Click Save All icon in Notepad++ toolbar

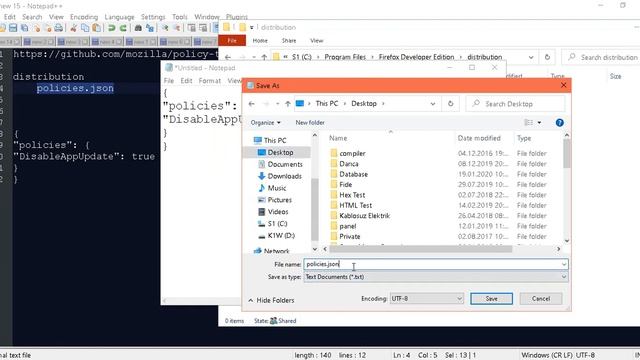pos(24,28)
